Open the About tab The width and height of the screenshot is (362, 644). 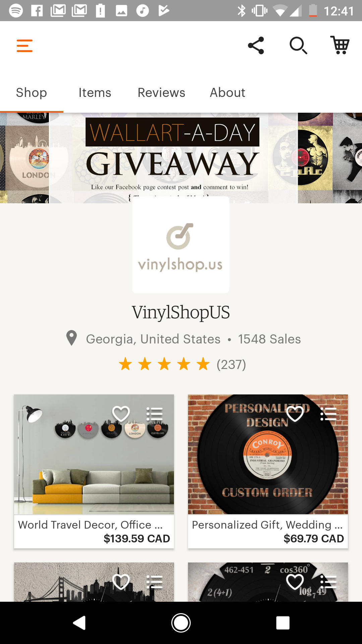point(228,93)
